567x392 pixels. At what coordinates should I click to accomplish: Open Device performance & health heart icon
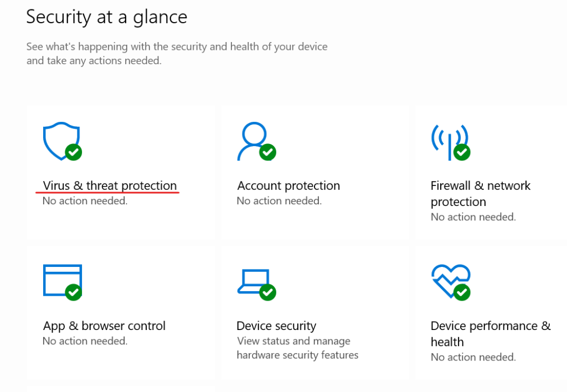click(x=449, y=280)
